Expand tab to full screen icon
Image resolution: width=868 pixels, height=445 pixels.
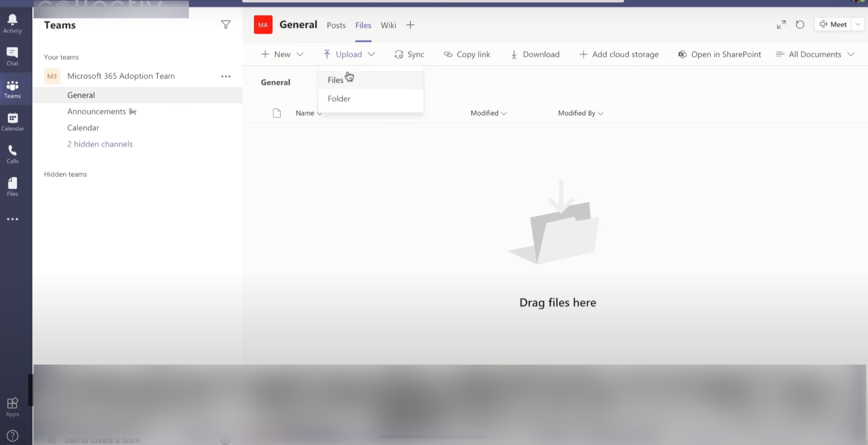[x=781, y=25]
